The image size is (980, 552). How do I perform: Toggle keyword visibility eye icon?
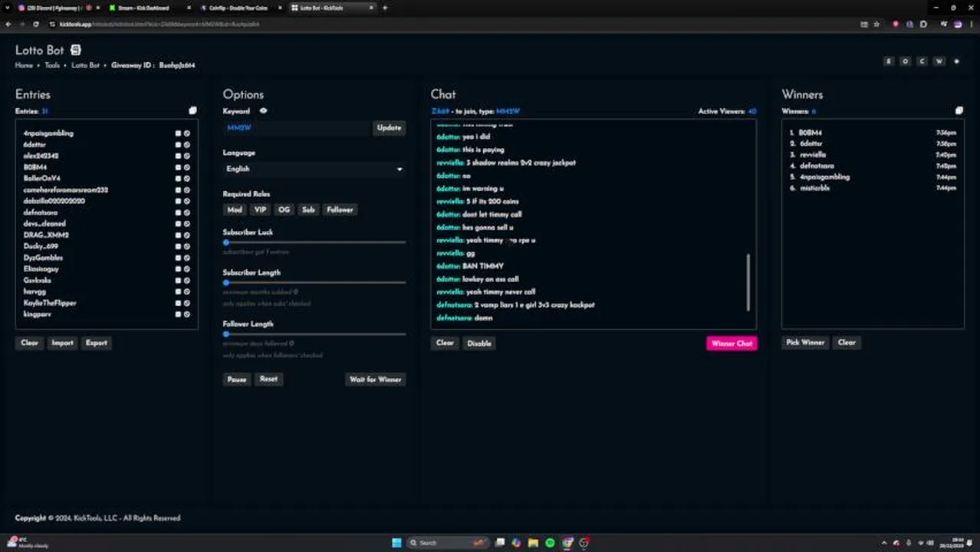click(263, 111)
